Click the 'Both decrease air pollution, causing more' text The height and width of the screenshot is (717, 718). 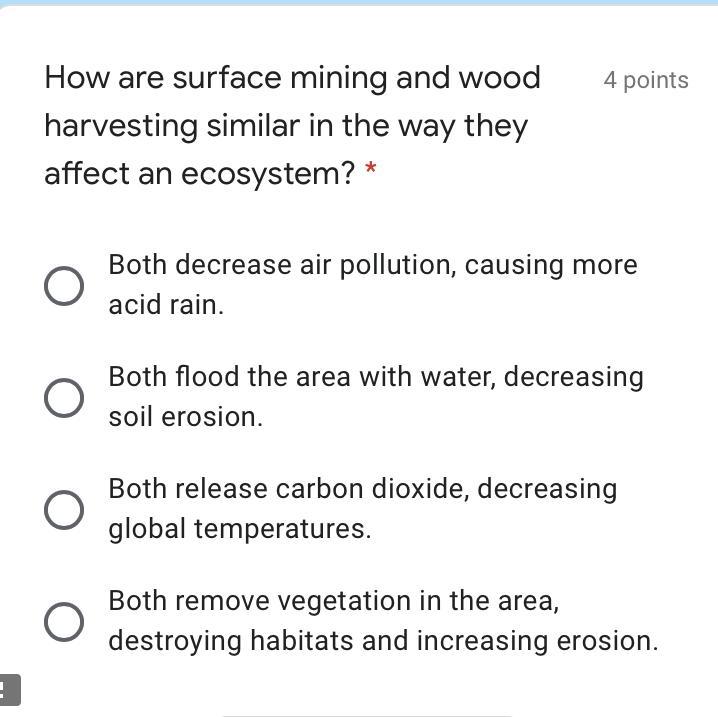(x=372, y=265)
